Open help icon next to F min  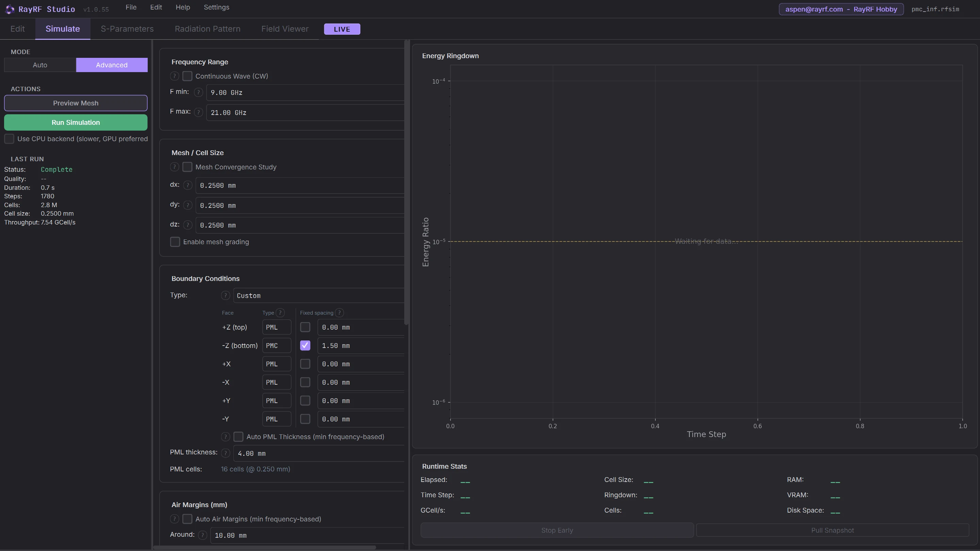click(x=198, y=93)
